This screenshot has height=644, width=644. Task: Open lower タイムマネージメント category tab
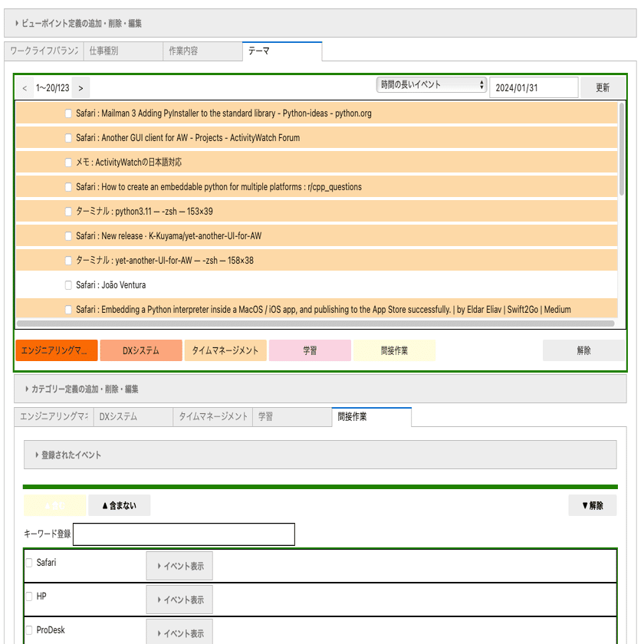click(x=213, y=417)
